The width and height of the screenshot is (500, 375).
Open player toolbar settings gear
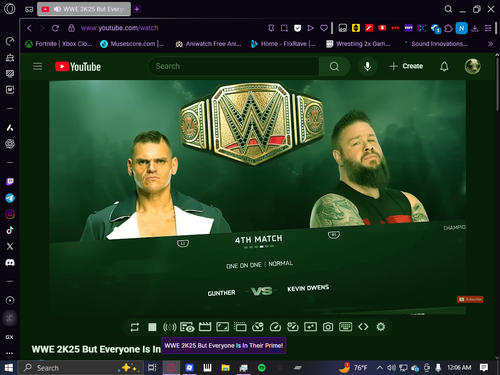[x=381, y=327]
